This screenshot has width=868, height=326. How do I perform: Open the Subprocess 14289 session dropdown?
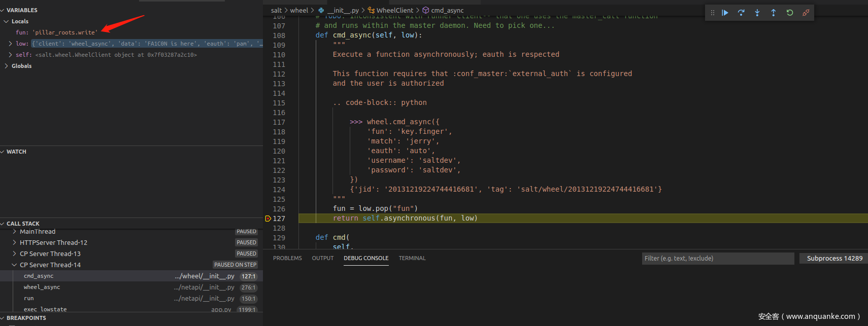pyautogui.click(x=834, y=259)
